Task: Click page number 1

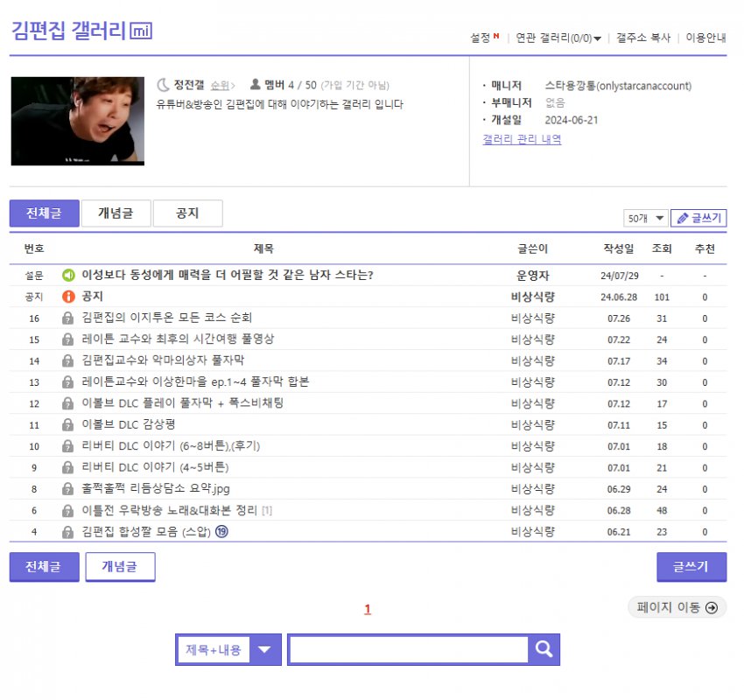Action: [x=367, y=608]
